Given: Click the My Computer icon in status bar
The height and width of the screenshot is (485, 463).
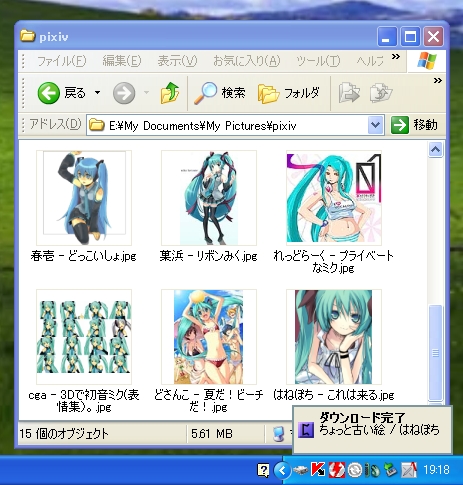Looking at the screenshot, I should [279, 434].
